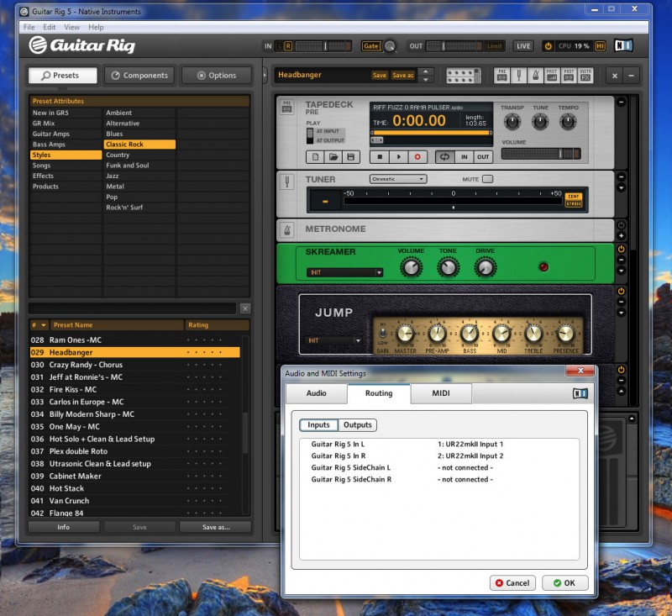
Task: Minimize the Jump amp module
Action: (x=621, y=302)
